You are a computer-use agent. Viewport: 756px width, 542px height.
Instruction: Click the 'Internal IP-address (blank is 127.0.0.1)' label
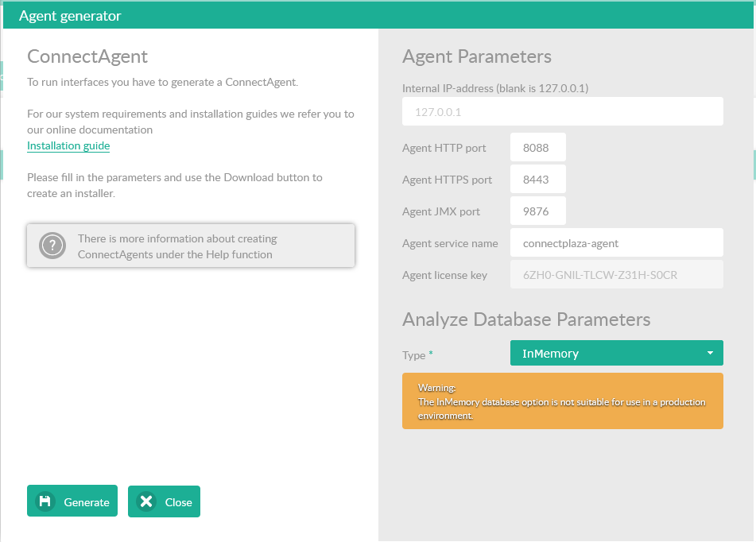[x=495, y=88]
